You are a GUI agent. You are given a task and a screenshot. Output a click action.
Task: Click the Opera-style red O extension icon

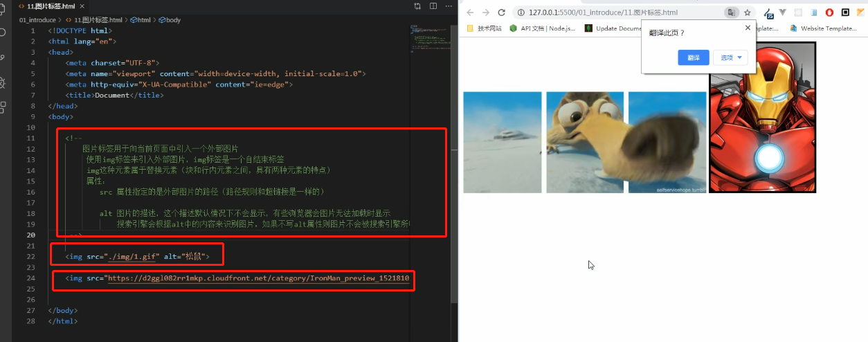[829, 12]
